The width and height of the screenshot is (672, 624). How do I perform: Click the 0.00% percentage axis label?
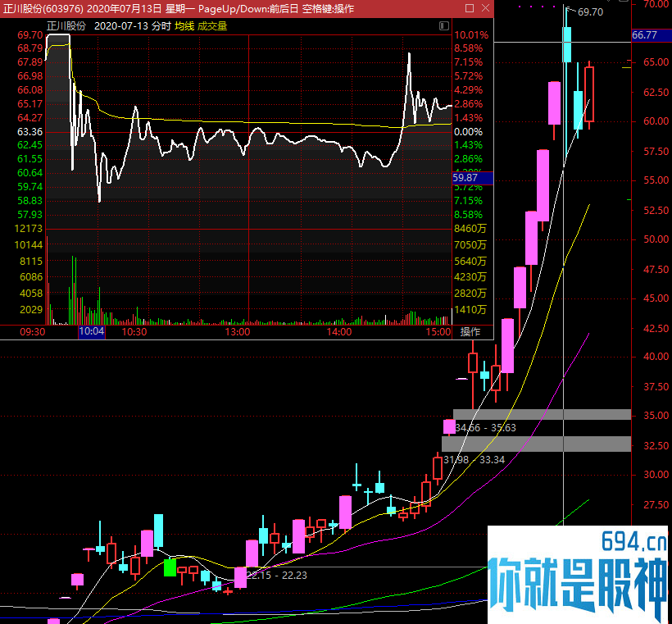click(468, 132)
